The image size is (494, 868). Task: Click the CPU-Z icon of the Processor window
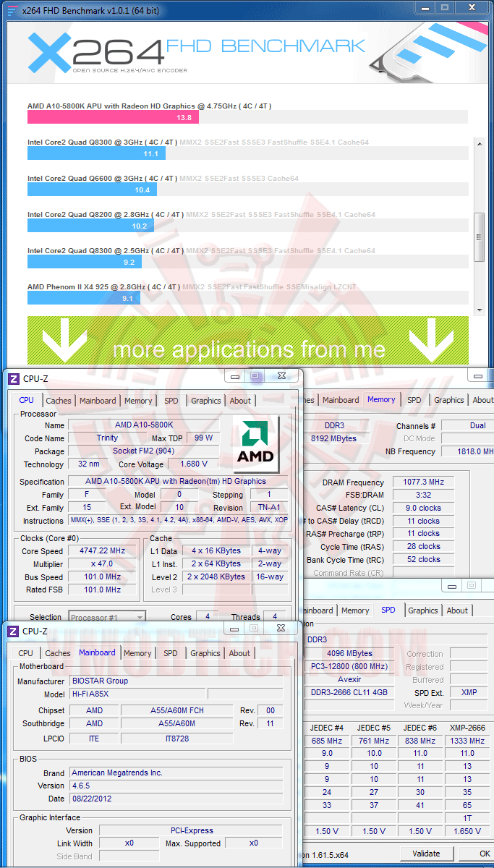(14, 378)
